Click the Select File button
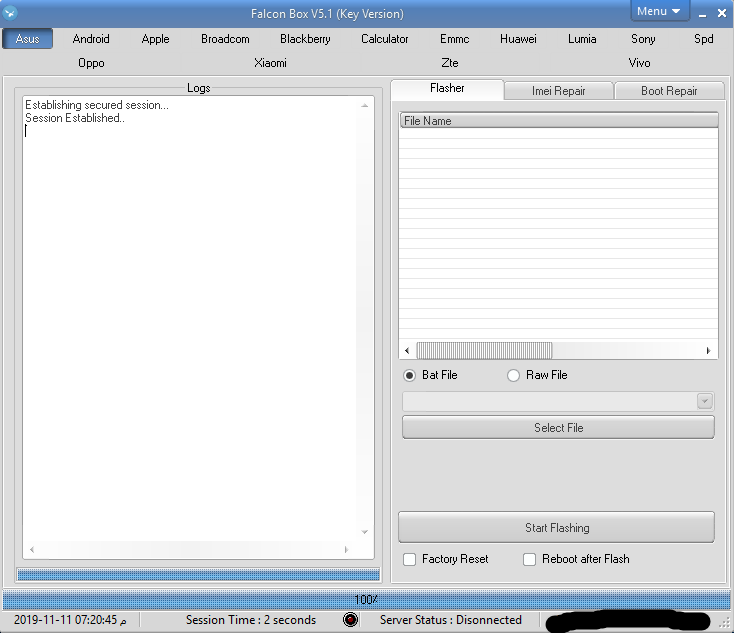 [x=558, y=427]
